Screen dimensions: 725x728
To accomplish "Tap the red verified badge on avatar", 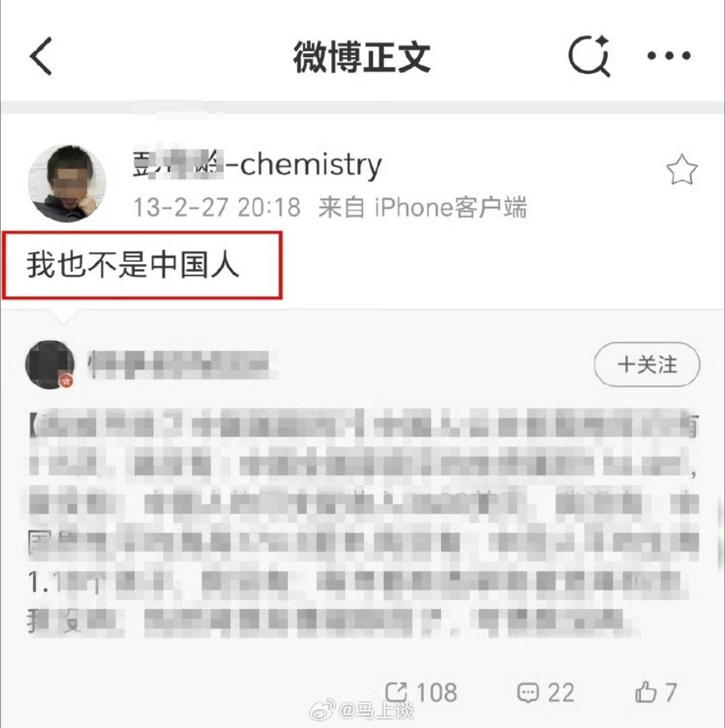I will click(x=66, y=381).
